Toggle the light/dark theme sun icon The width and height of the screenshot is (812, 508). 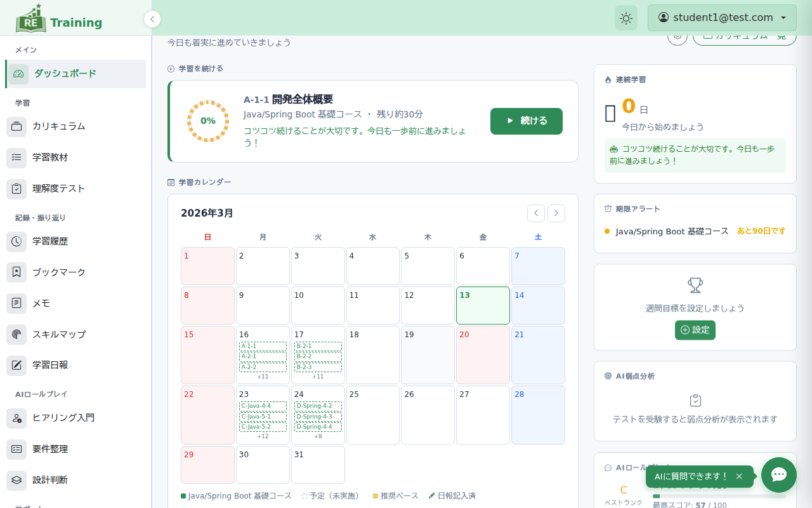pos(626,18)
